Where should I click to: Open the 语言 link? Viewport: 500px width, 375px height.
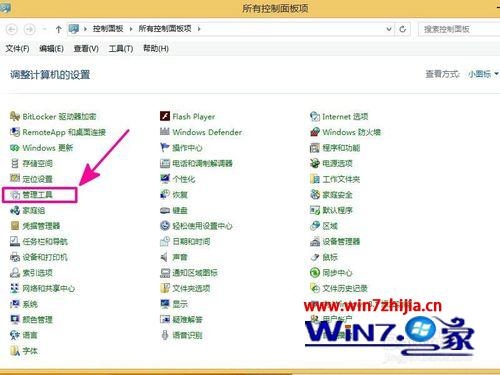[30, 335]
